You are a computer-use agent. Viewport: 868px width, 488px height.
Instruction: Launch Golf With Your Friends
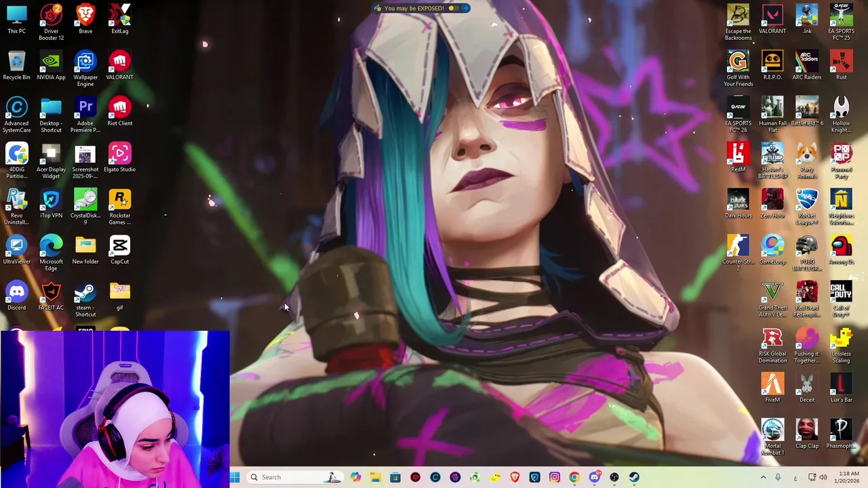738,68
